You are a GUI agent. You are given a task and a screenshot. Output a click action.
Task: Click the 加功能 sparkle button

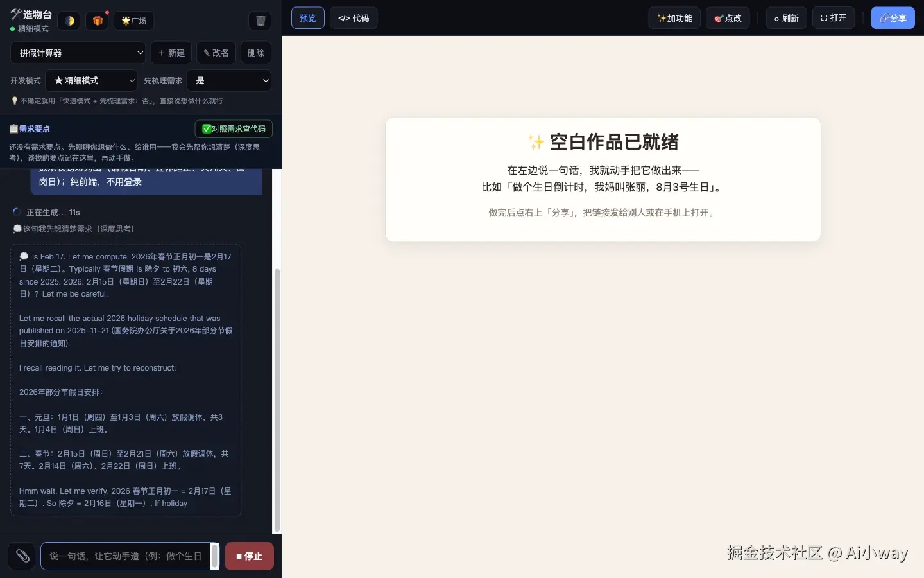(x=674, y=18)
